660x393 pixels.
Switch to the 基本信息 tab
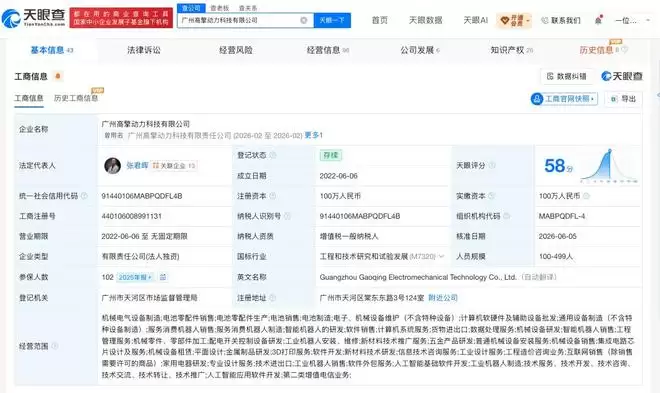(x=51, y=50)
